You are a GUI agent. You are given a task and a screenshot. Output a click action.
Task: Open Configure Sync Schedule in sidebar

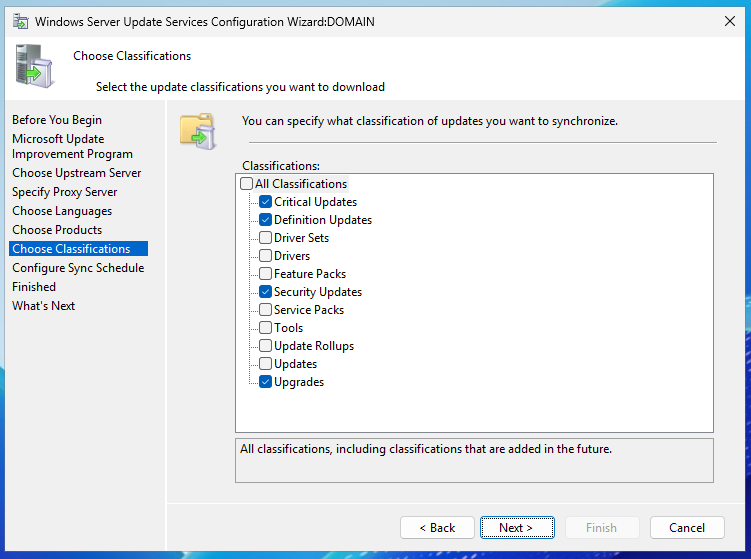tap(78, 268)
